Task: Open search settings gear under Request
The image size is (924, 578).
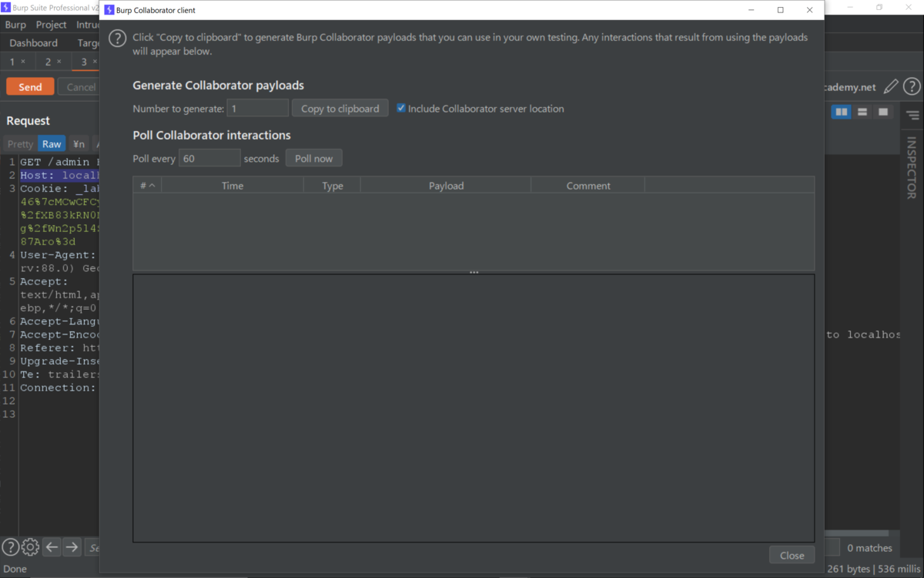Action: (30, 547)
